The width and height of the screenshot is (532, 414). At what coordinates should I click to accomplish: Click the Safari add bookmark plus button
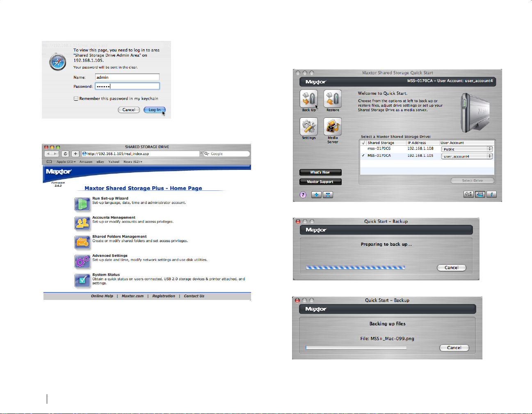pos(75,154)
